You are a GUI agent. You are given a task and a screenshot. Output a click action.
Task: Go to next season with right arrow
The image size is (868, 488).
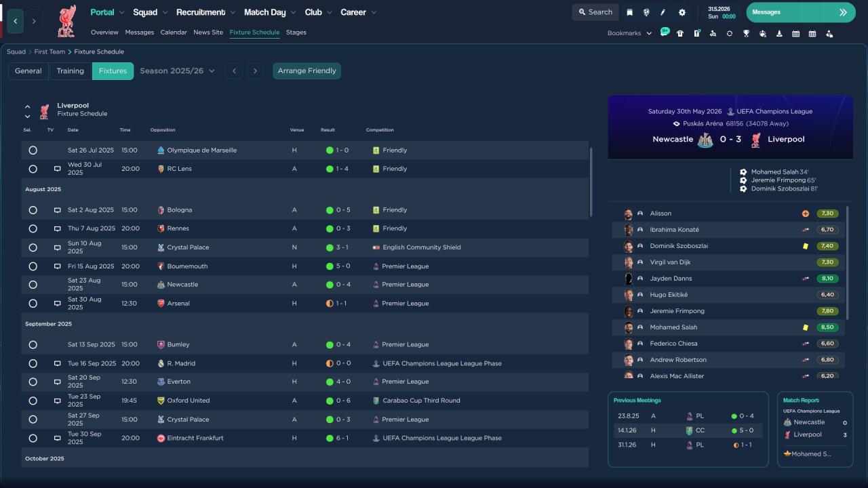[255, 71]
